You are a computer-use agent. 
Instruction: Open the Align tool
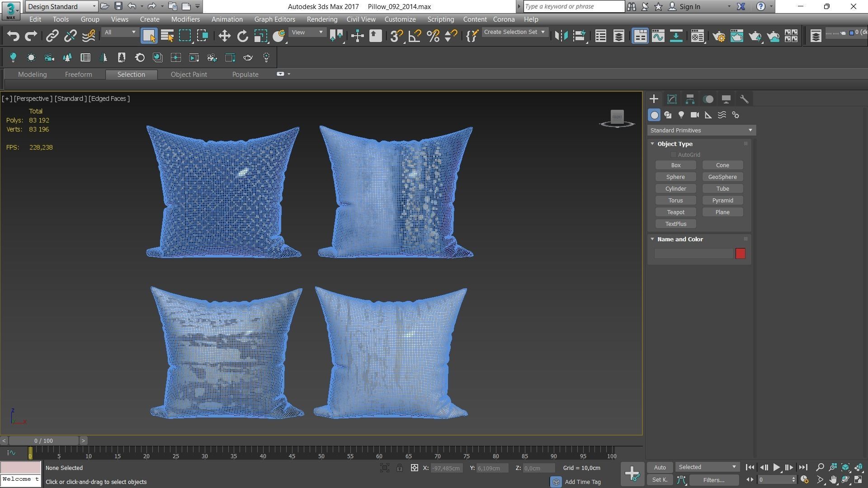click(x=579, y=36)
